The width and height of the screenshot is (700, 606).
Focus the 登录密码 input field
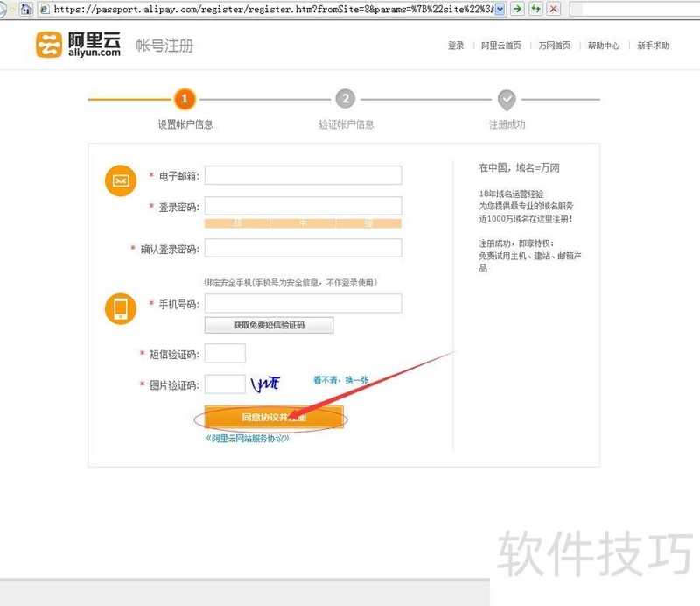pyautogui.click(x=303, y=206)
